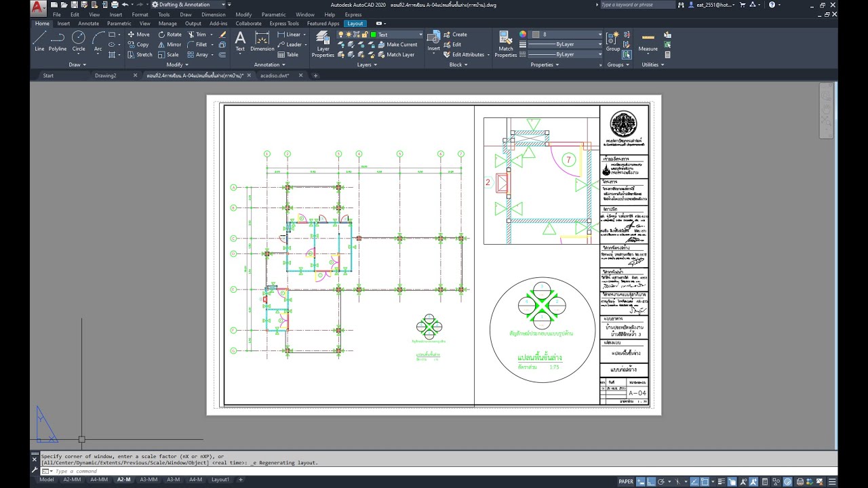
Task: Select the Polyline tool
Action: (x=58, y=41)
